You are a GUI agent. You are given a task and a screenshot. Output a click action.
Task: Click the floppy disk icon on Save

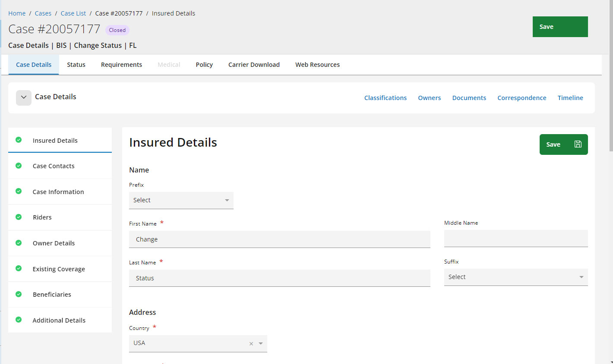578,144
